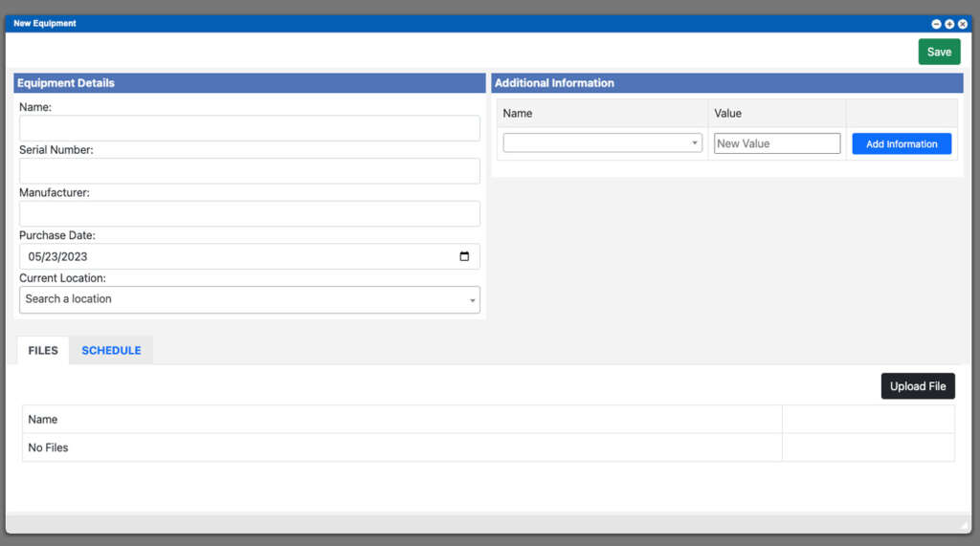This screenshot has height=546, width=980.
Task: Click the Current Location label
Action: (62, 278)
